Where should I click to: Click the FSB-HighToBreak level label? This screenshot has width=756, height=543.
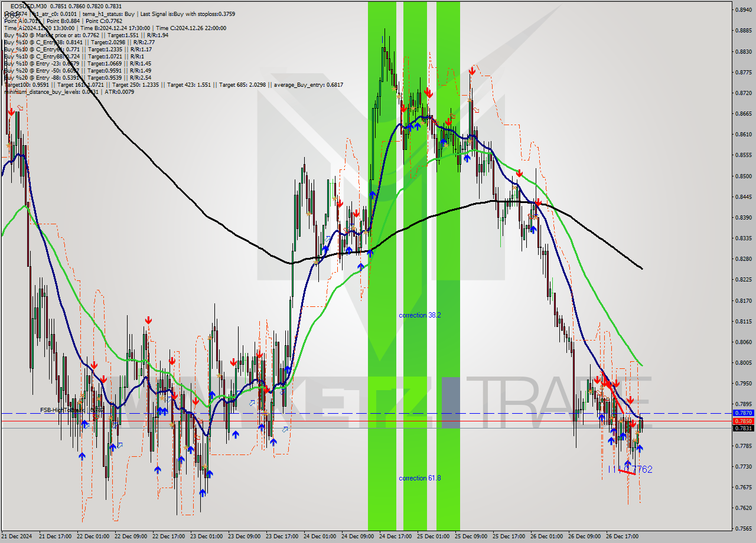tap(72, 410)
